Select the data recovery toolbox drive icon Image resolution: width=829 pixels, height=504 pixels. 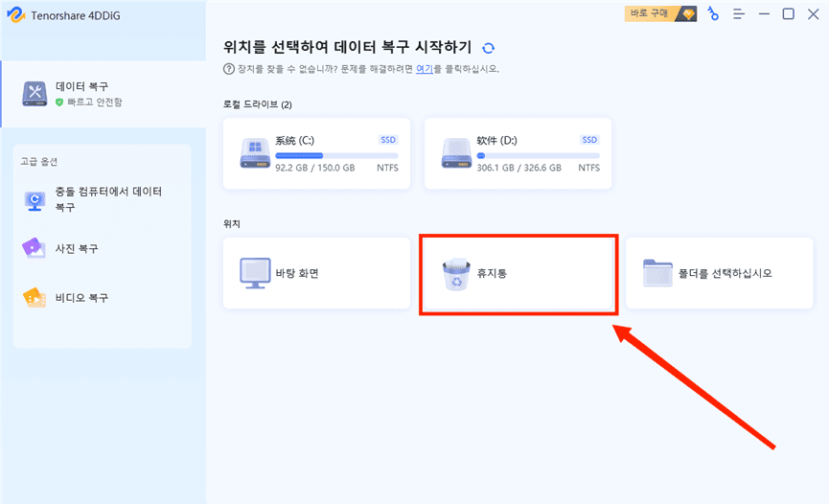pos(35,94)
